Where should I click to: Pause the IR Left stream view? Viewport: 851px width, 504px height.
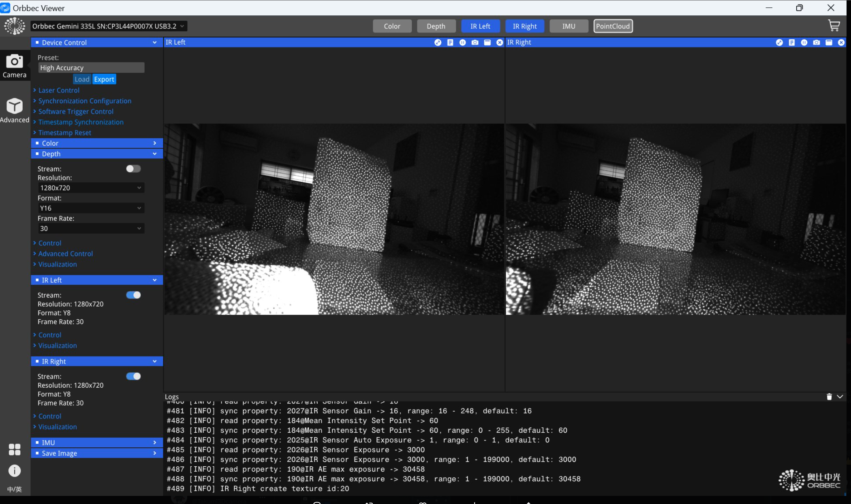pyautogui.click(x=462, y=43)
